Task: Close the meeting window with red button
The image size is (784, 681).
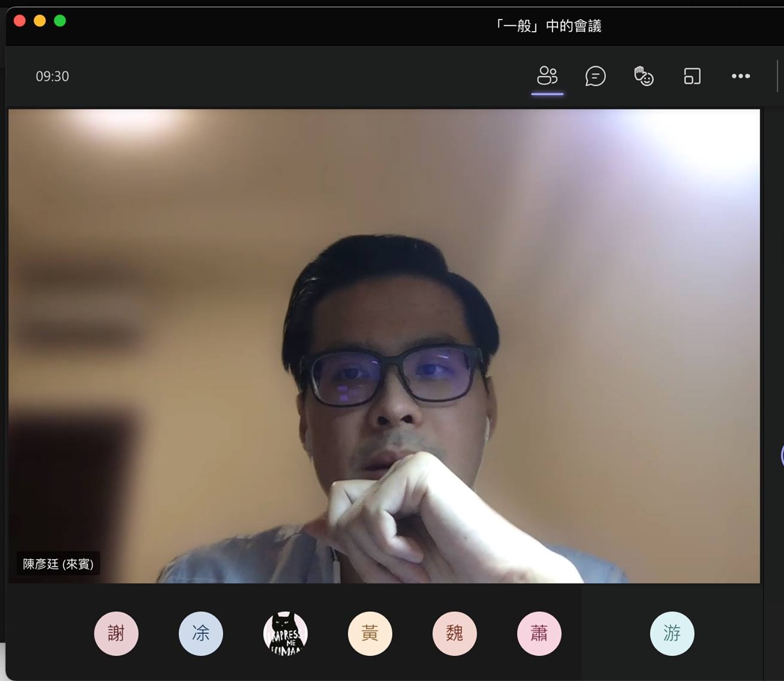Action: (x=20, y=21)
